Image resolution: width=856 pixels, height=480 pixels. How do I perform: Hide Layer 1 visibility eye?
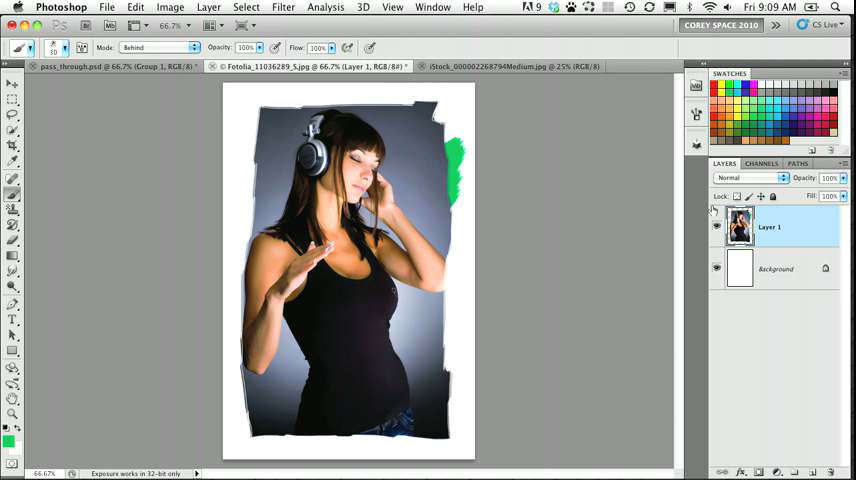tap(716, 227)
